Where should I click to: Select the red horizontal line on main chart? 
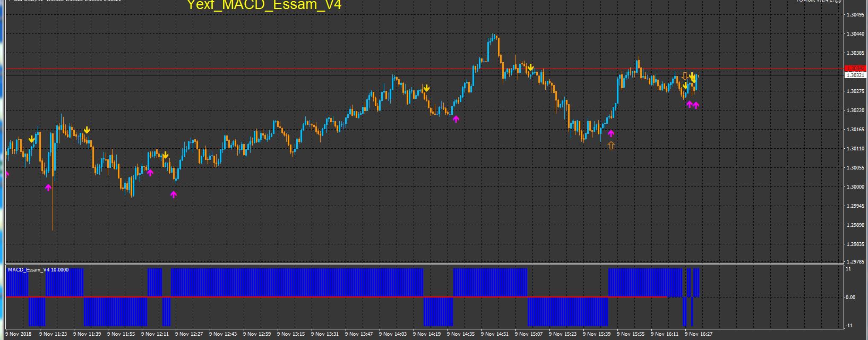coord(425,69)
